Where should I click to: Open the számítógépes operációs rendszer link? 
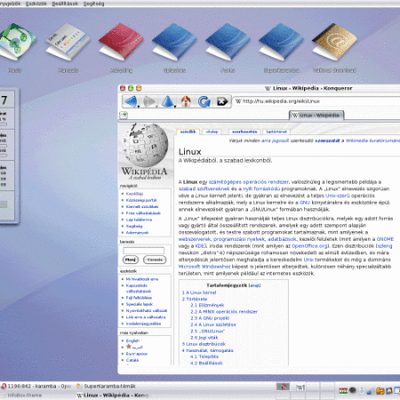[x=248, y=182]
